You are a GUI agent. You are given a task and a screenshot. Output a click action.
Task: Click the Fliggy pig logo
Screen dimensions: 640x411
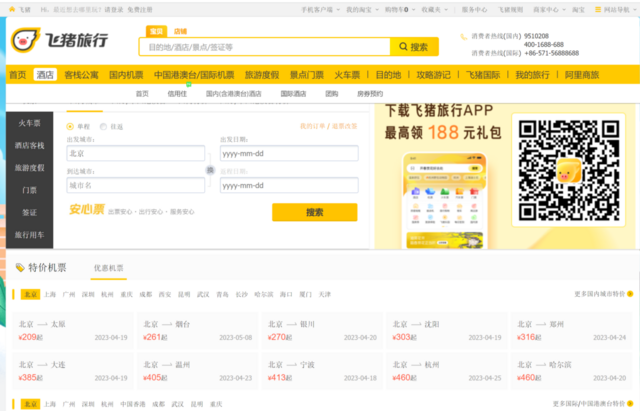pyautogui.click(x=25, y=40)
